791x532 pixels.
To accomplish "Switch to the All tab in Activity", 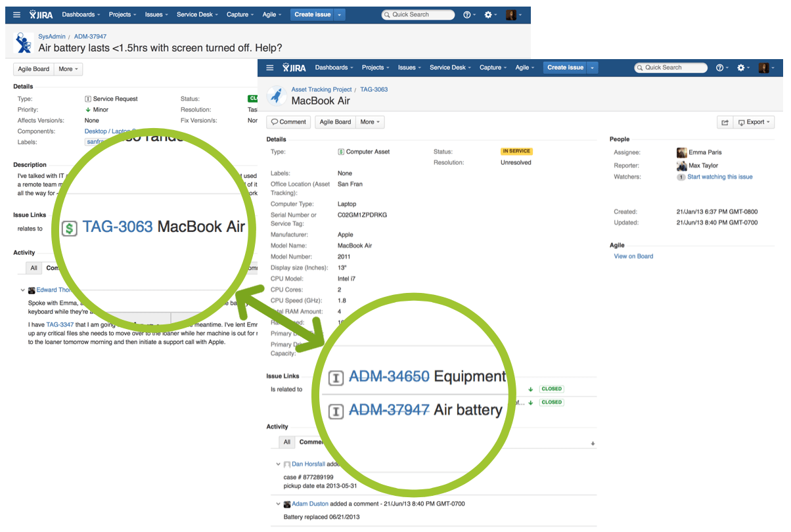I will click(x=286, y=441).
